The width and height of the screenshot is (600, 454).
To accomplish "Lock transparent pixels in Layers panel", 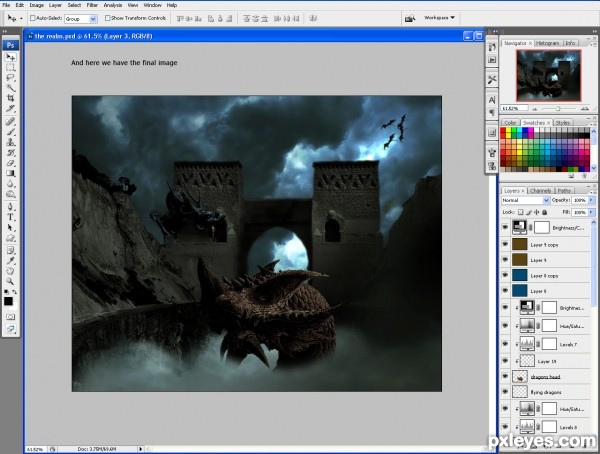I will [520, 212].
